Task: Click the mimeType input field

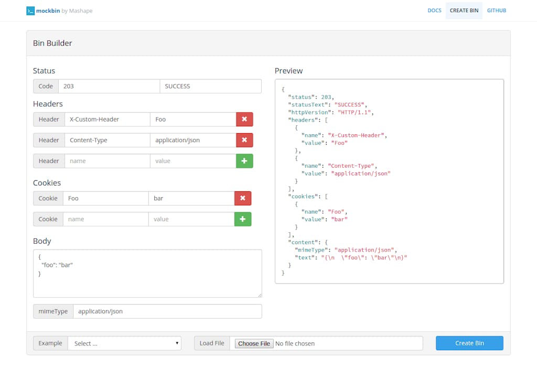Action: click(x=167, y=311)
